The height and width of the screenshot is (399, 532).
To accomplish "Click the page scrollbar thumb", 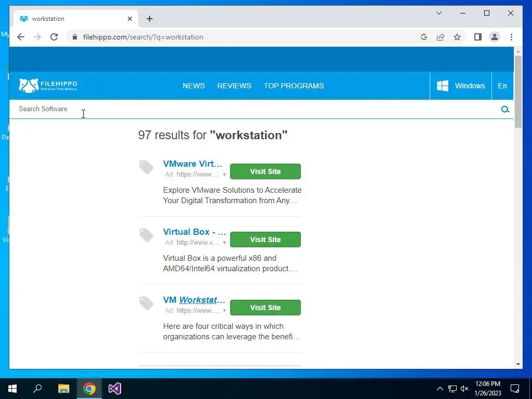I will [518, 91].
